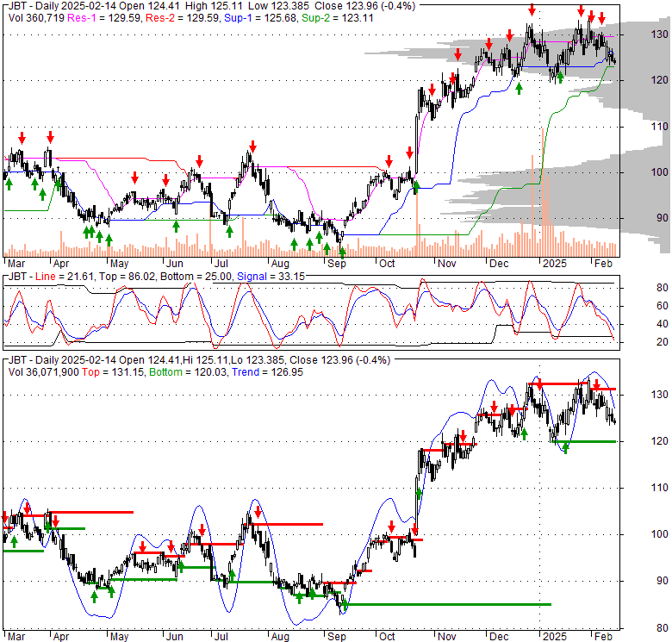Click the 'Bottom = 25.00' indicator value
The image size is (672, 642).
tap(196, 277)
